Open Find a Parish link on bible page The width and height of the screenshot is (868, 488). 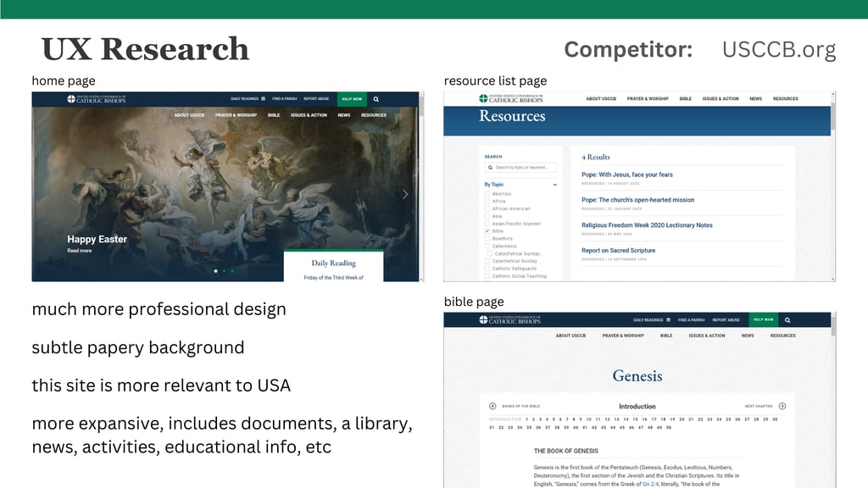691,319
